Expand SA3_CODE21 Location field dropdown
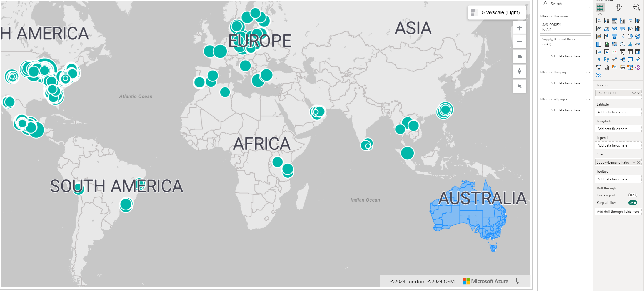Viewport: 644px width, 291px height. click(x=634, y=93)
